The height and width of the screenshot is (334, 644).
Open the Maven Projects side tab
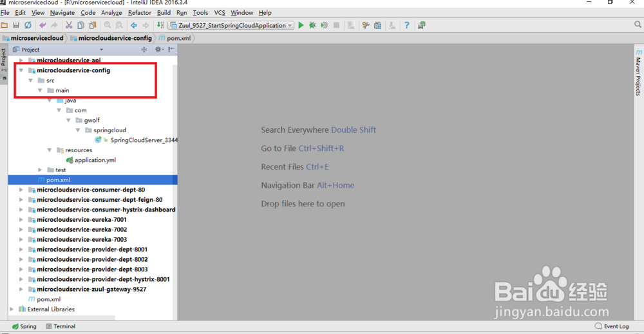click(x=638, y=73)
